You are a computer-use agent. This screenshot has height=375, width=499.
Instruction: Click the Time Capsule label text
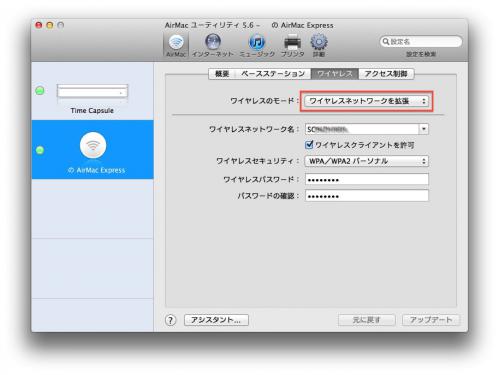click(x=92, y=110)
